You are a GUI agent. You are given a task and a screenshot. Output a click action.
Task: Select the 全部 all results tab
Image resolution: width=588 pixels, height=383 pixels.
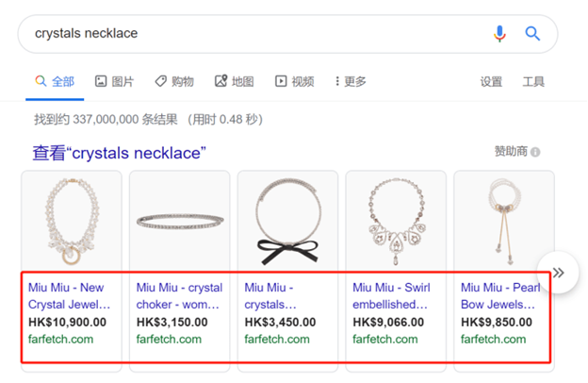tap(55, 81)
